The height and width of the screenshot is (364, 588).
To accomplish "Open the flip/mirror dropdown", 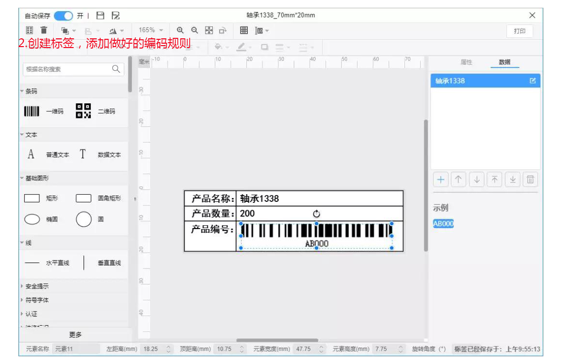I will 117,31.
